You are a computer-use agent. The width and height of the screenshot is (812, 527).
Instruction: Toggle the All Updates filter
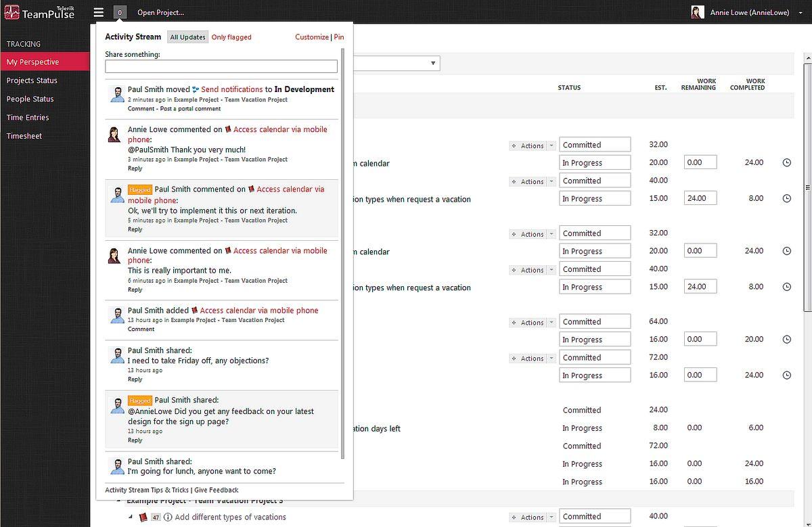tap(187, 37)
